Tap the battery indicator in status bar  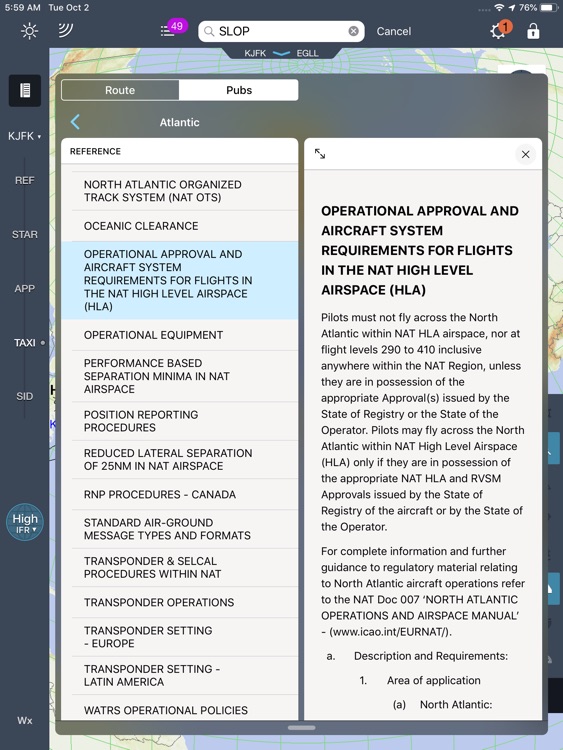[548, 7]
